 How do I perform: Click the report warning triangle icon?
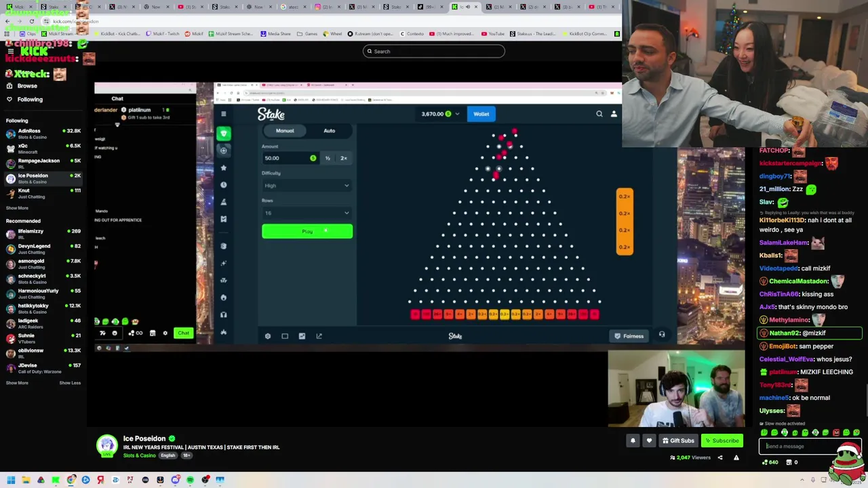pos(736,457)
